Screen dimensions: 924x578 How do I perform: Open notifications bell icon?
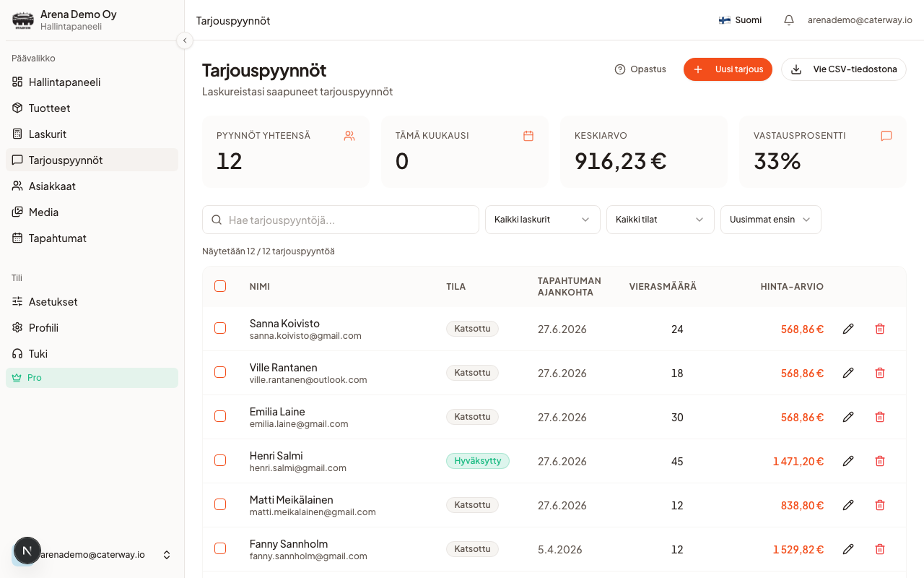(789, 20)
